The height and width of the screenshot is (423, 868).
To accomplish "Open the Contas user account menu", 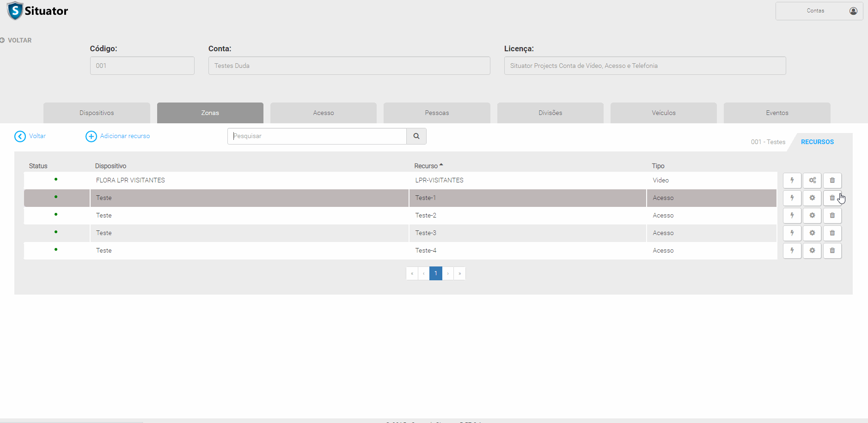I will 819,11.
